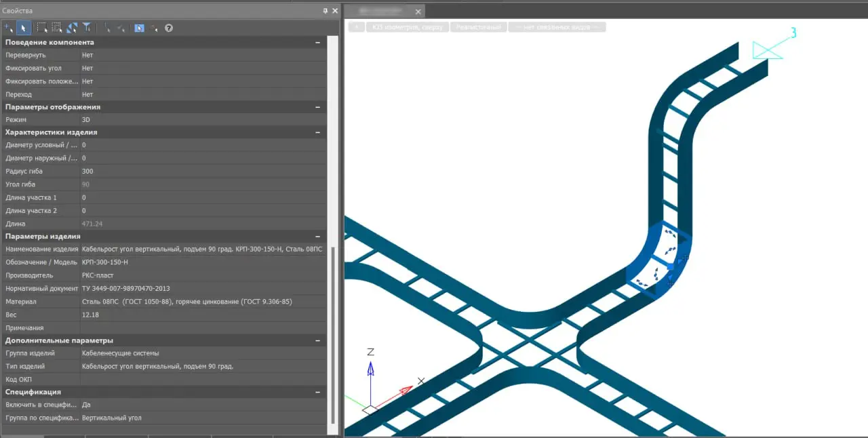Select the arrow pointer selection tool

click(x=23, y=28)
